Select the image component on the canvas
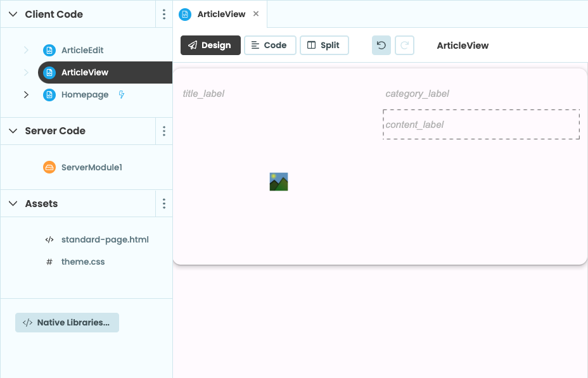The width and height of the screenshot is (588, 378). pos(279,181)
